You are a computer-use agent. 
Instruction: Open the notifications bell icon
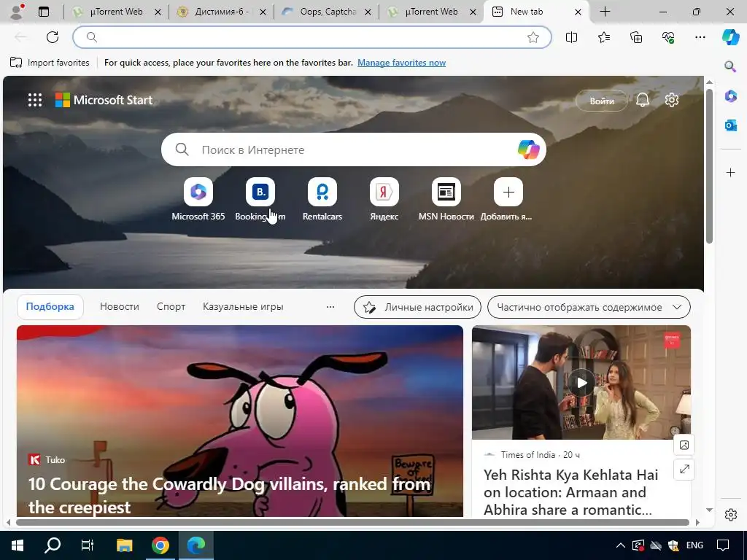642,100
